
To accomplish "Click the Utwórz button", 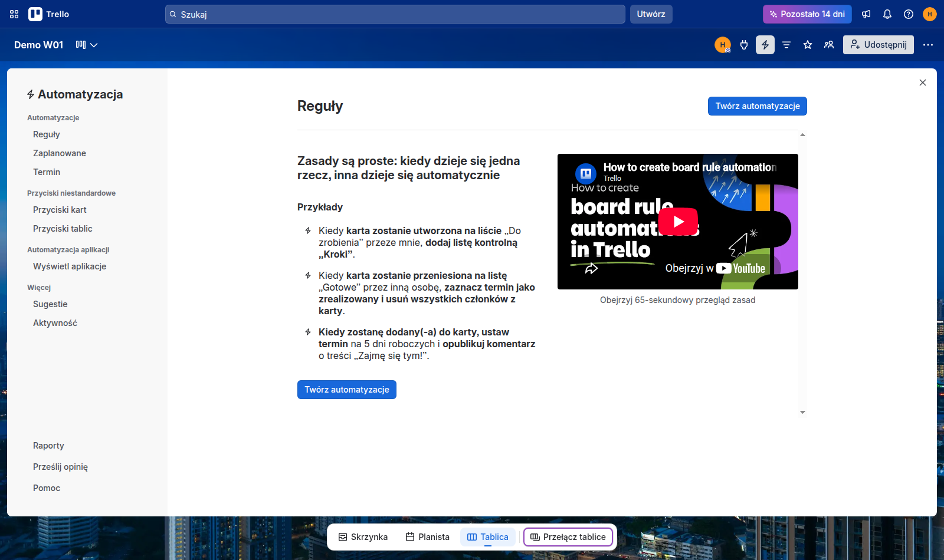I will click(x=651, y=14).
